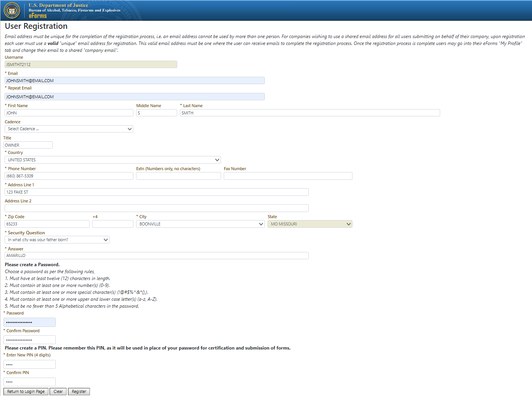
Task: Click the DOJ seal emblem in header
Action: 12,10
